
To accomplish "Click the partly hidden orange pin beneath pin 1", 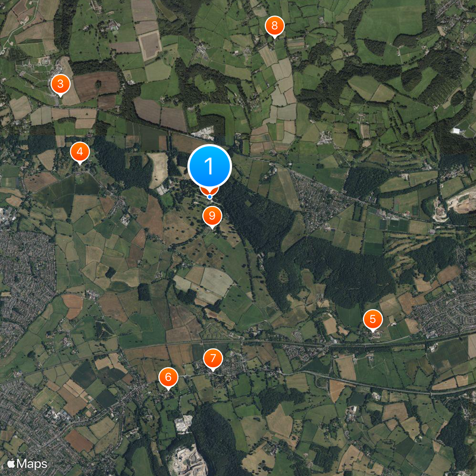I will tap(209, 191).
